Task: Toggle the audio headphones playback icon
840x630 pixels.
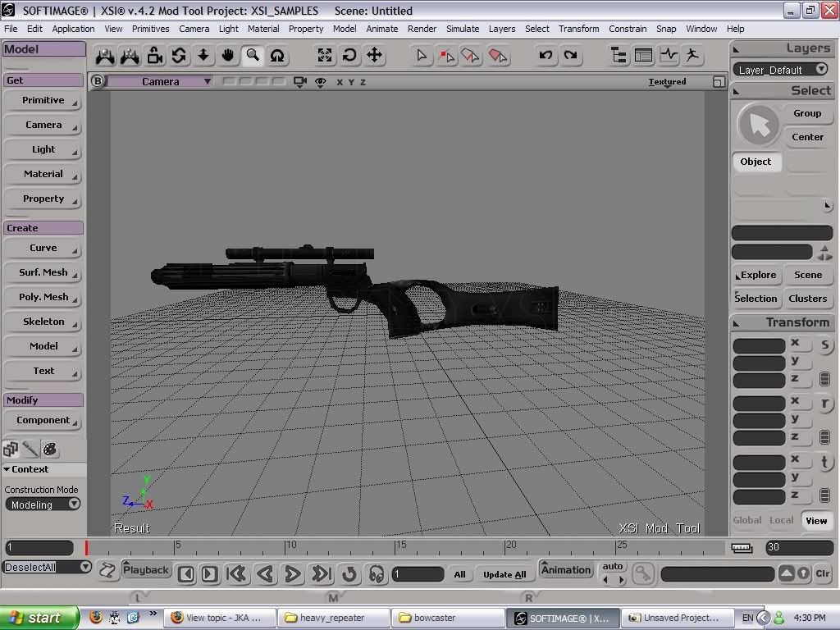Action: coord(377,574)
